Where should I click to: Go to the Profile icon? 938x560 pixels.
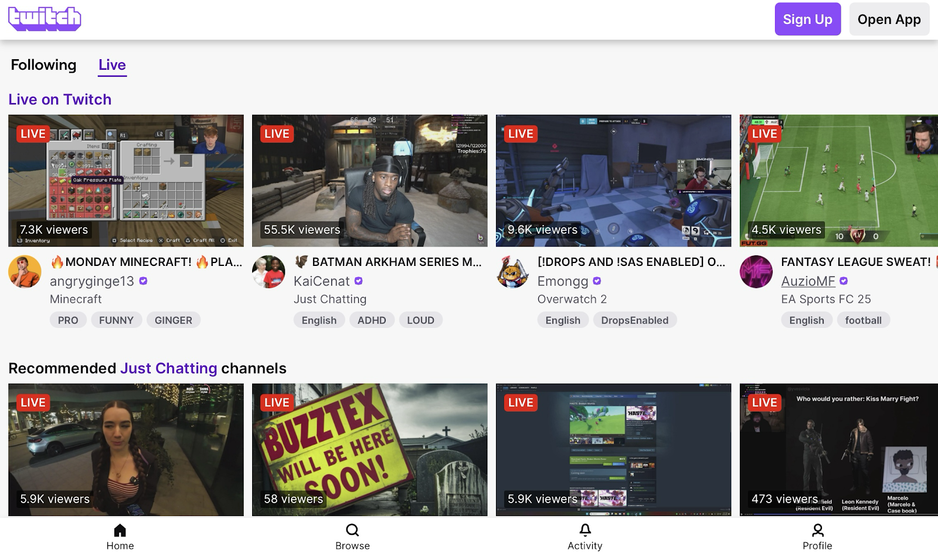point(817,531)
